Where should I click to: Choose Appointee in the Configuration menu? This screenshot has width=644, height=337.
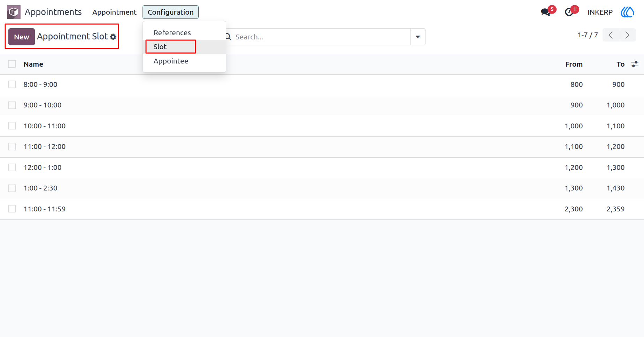[x=184, y=61]
